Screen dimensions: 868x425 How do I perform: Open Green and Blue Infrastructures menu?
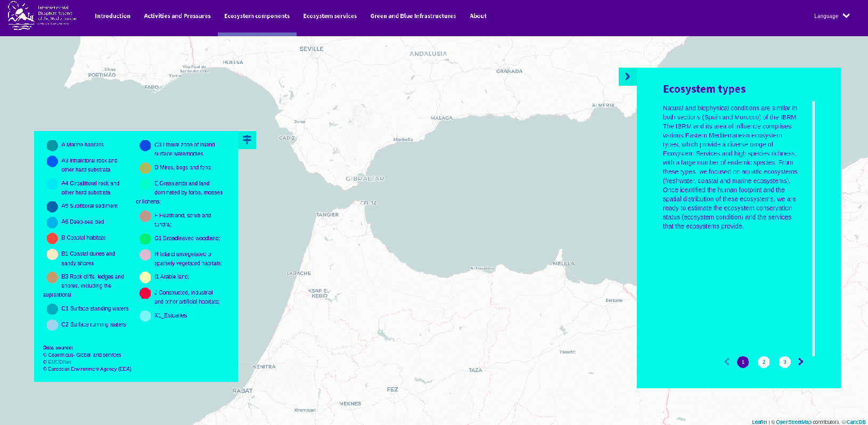pos(413,16)
